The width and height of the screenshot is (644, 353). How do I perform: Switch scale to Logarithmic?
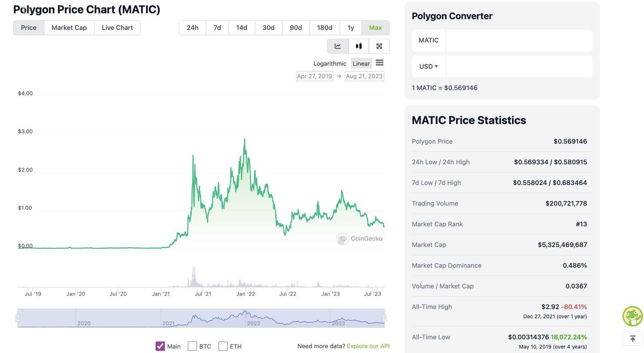pos(329,63)
